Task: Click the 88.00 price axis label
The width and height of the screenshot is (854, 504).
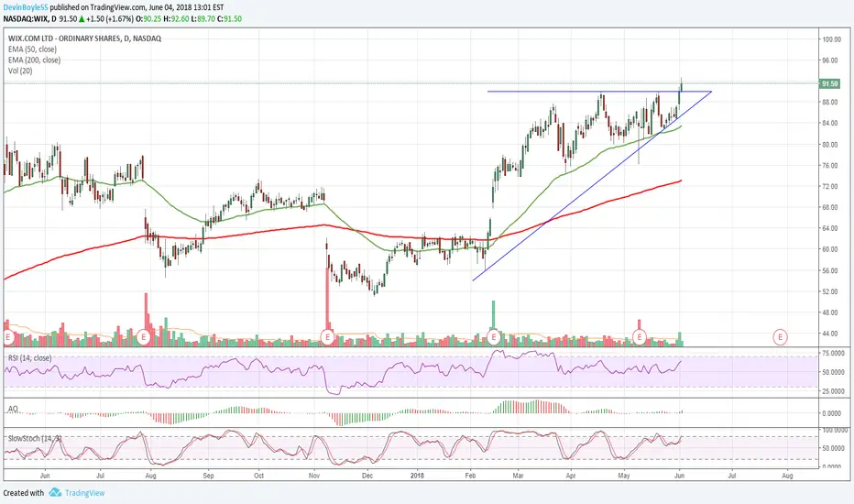Action: pyautogui.click(x=830, y=103)
